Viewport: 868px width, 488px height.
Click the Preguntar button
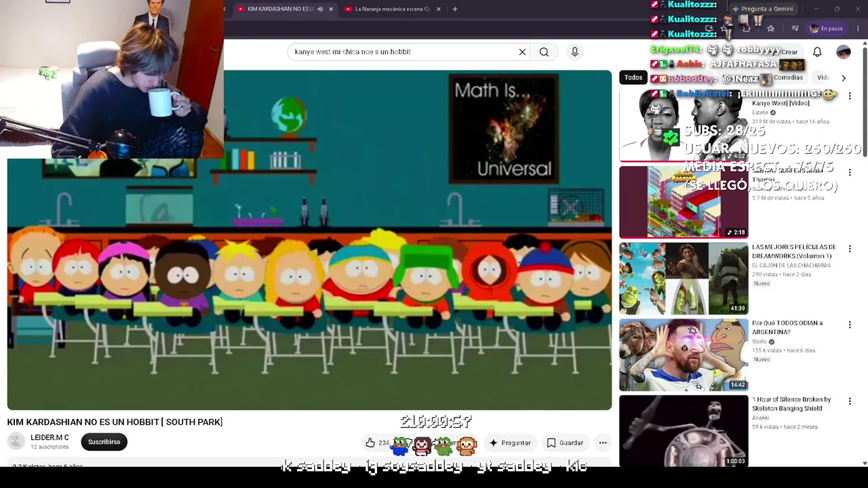point(510,443)
